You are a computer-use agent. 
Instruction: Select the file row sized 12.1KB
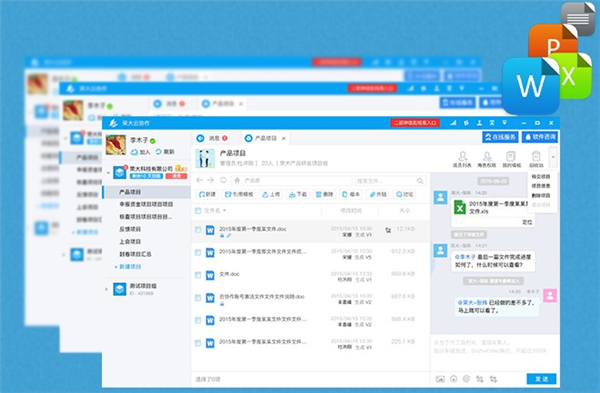click(x=310, y=232)
